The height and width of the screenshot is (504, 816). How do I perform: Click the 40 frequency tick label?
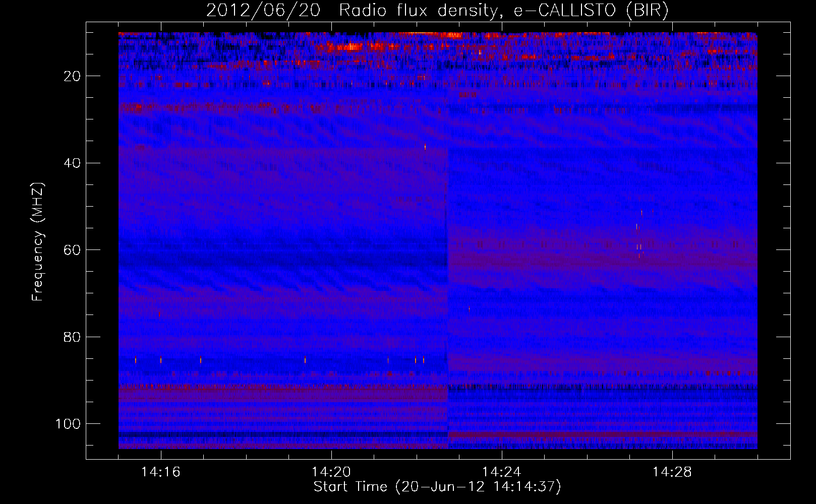72,163
